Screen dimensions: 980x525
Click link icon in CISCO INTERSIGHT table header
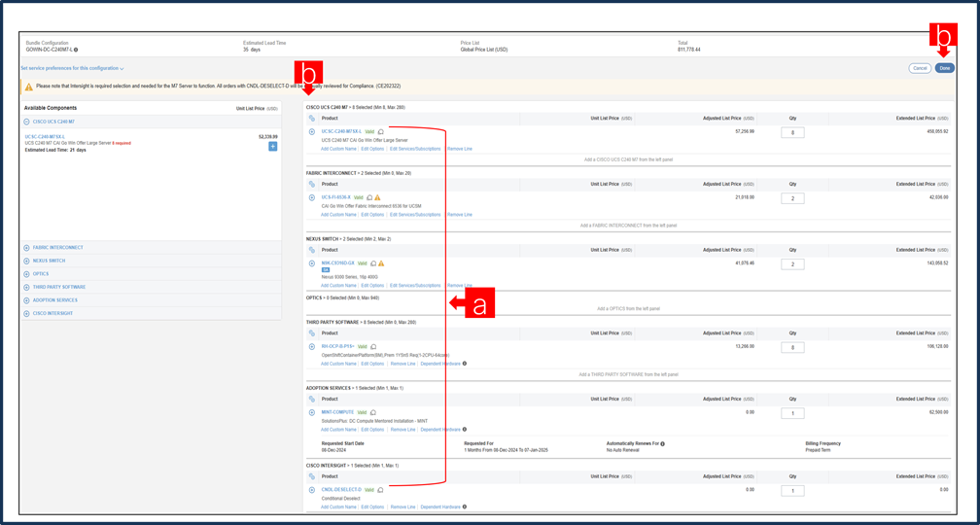pyautogui.click(x=312, y=476)
